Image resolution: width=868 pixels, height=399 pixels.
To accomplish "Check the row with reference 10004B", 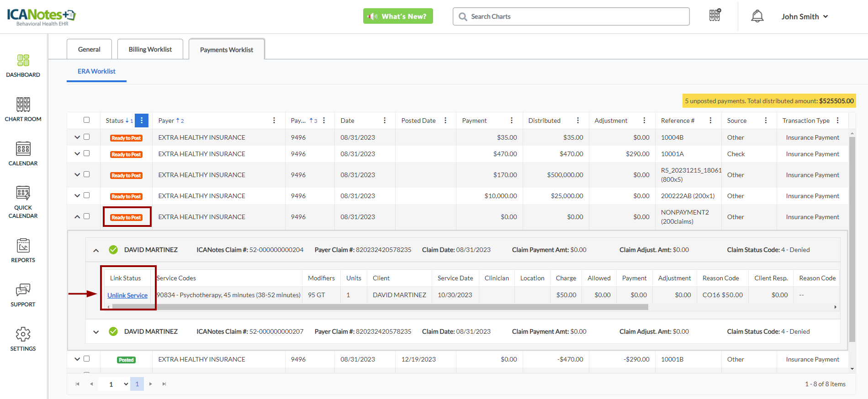I will click(x=86, y=137).
